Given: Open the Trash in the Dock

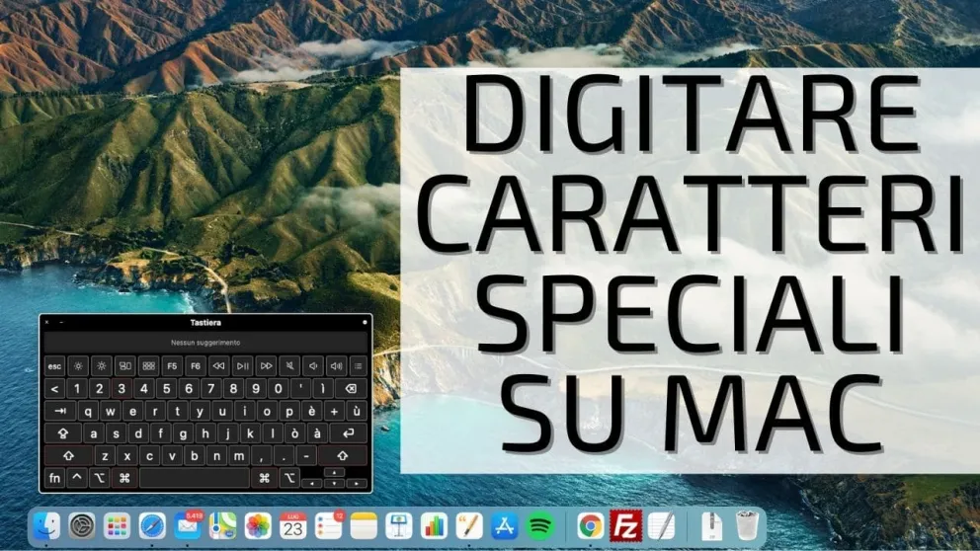Looking at the screenshot, I should pos(747,526).
